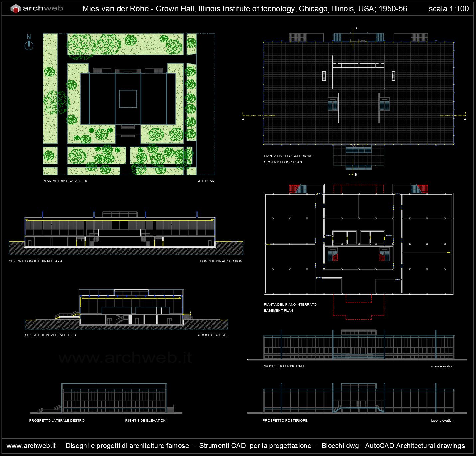The image size is (476, 456).
Task: Select the 'GROUND FLOOR PLAN' label
Action: (x=283, y=162)
